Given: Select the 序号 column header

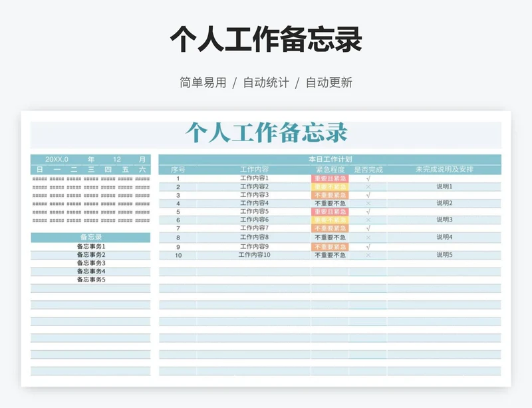Looking at the screenshot, I should (178, 170).
